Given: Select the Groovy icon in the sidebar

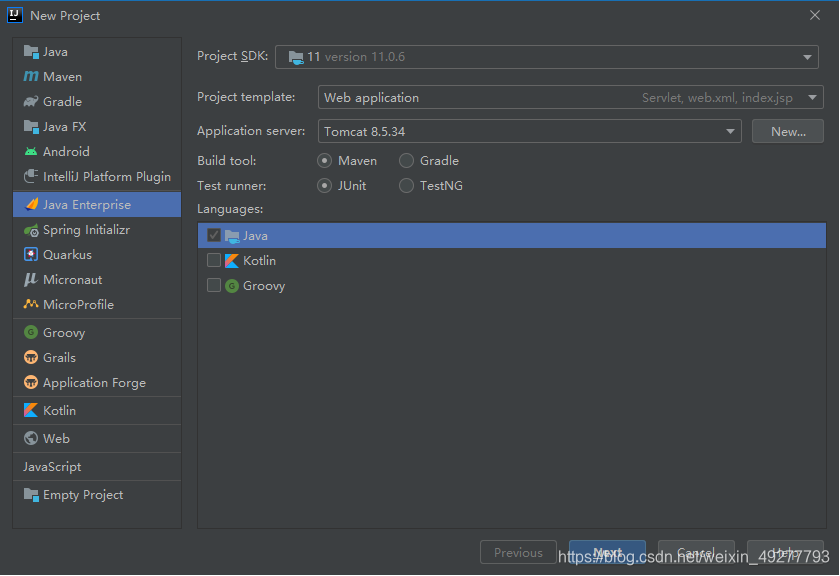Looking at the screenshot, I should (31, 332).
